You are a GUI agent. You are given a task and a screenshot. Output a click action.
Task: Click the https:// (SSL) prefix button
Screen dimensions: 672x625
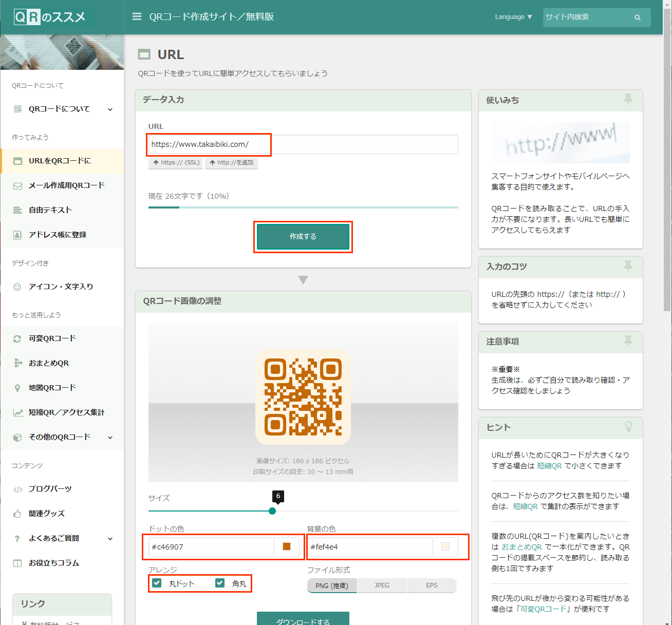pyautogui.click(x=176, y=163)
